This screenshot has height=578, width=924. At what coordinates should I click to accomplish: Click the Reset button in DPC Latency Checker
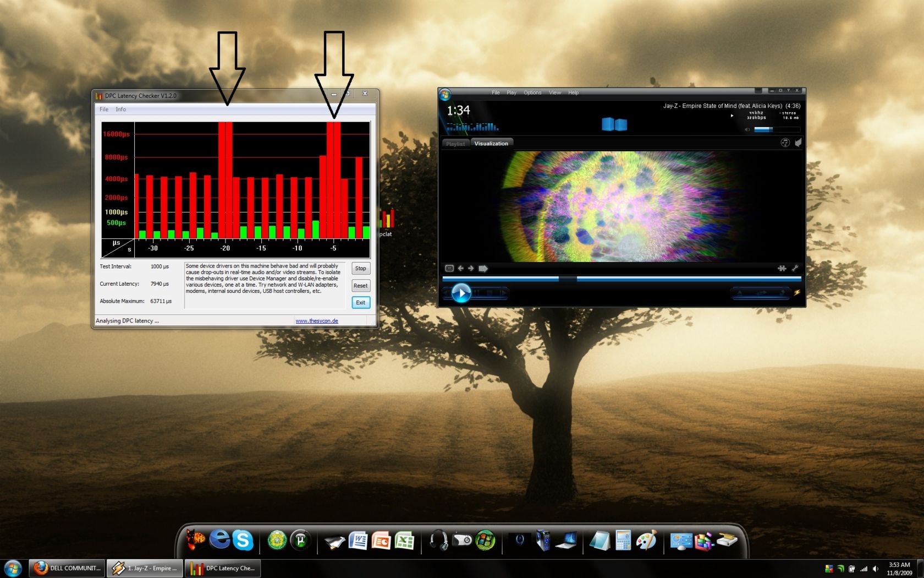pos(361,286)
